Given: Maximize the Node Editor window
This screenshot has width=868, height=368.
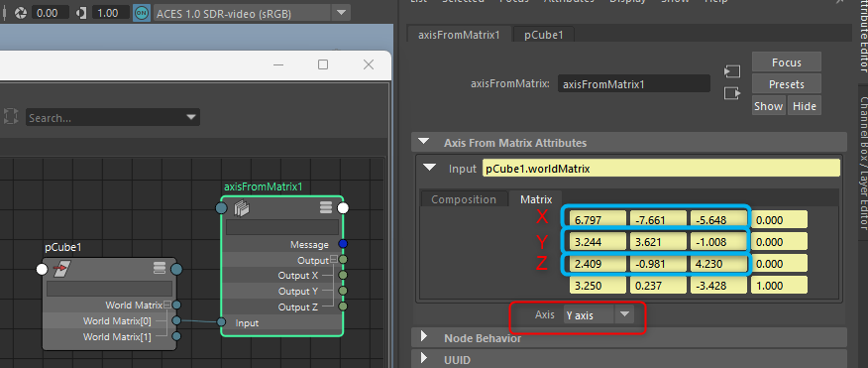Looking at the screenshot, I should point(323,64).
